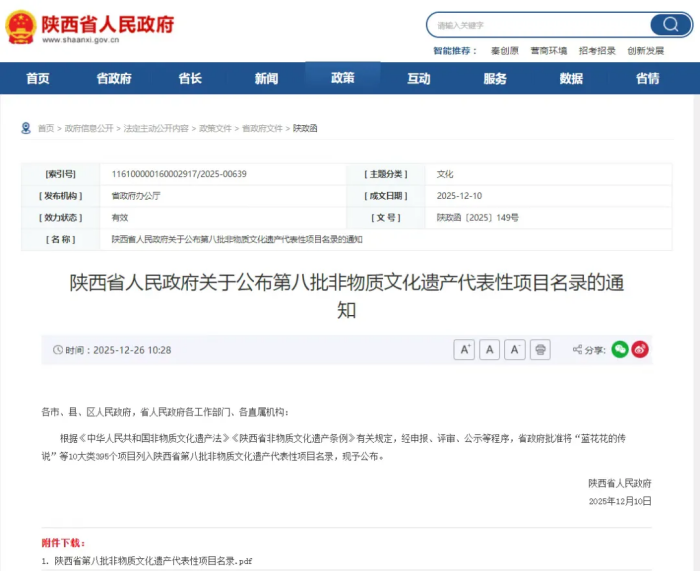Share article via WeChat icon

click(620, 349)
